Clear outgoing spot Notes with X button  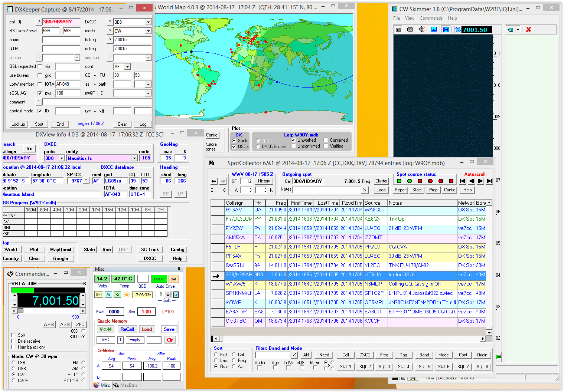[365, 190]
